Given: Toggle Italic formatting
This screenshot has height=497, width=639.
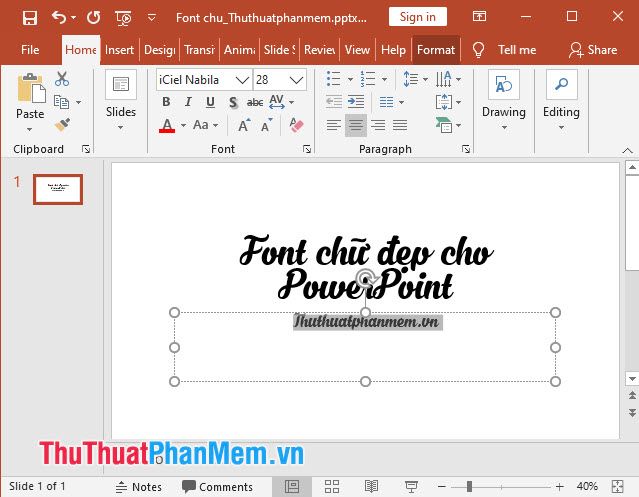Looking at the screenshot, I should 188,102.
